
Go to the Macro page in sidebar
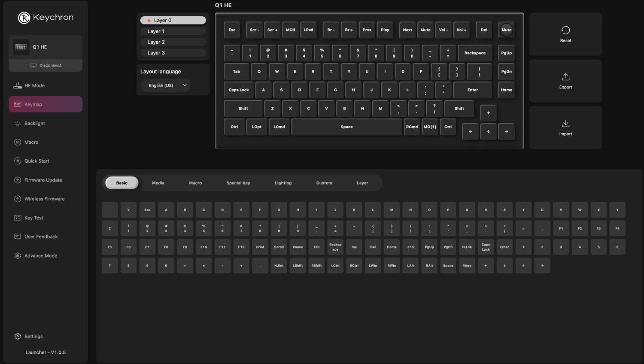tap(31, 142)
